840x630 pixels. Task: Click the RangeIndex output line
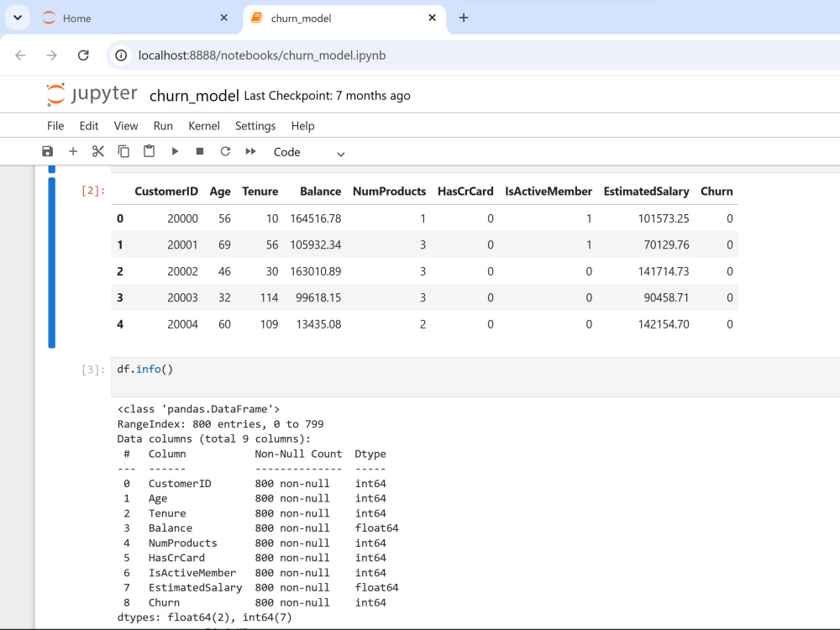coord(220,424)
